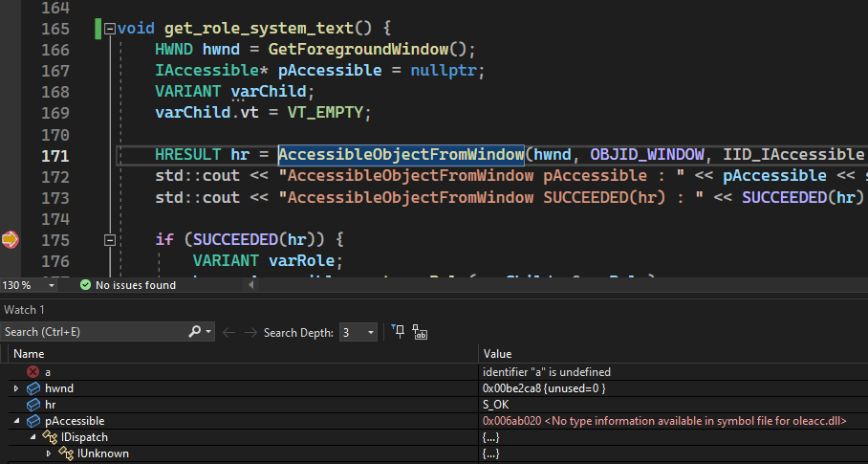Click value 'identifier "a" is undefined'
Image resolution: width=868 pixels, height=464 pixels.
click(x=547, y=372)
